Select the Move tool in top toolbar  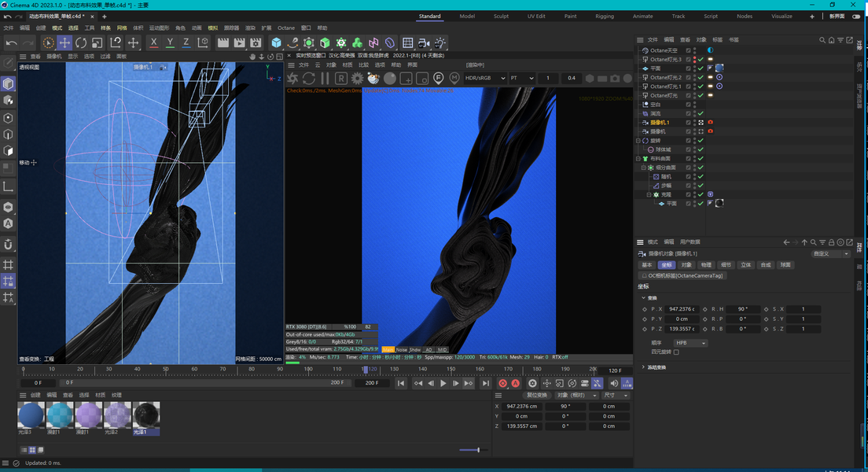(x=64, y=42)
